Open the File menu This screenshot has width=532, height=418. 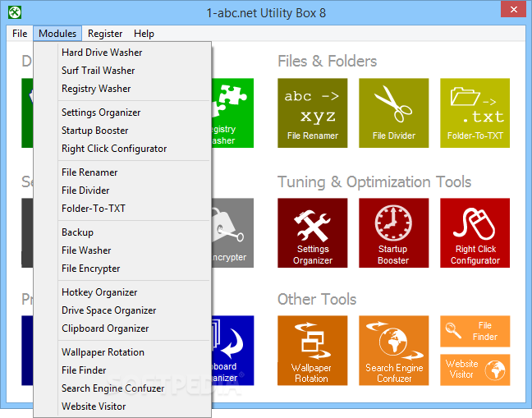point(20,34)
